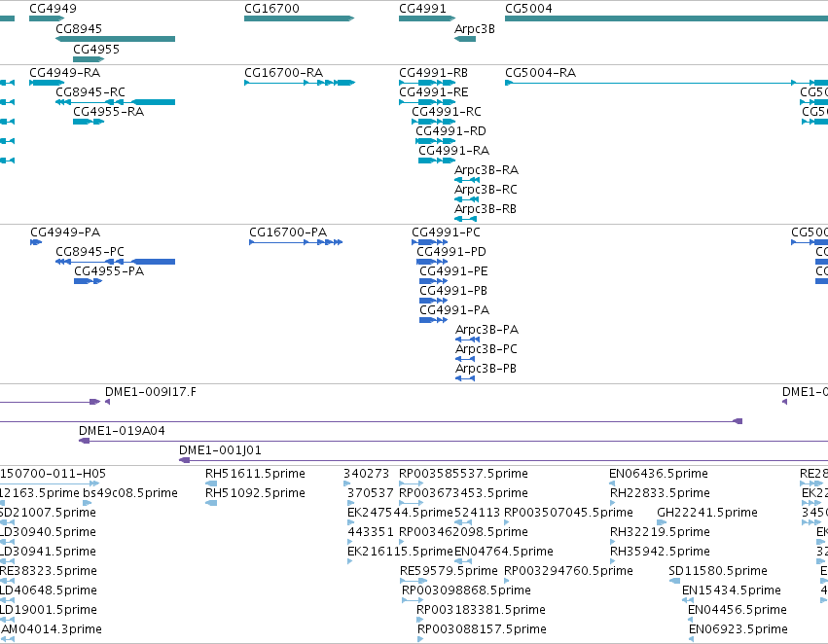Open EST EN04764.5prime

(x=504, y=552)
